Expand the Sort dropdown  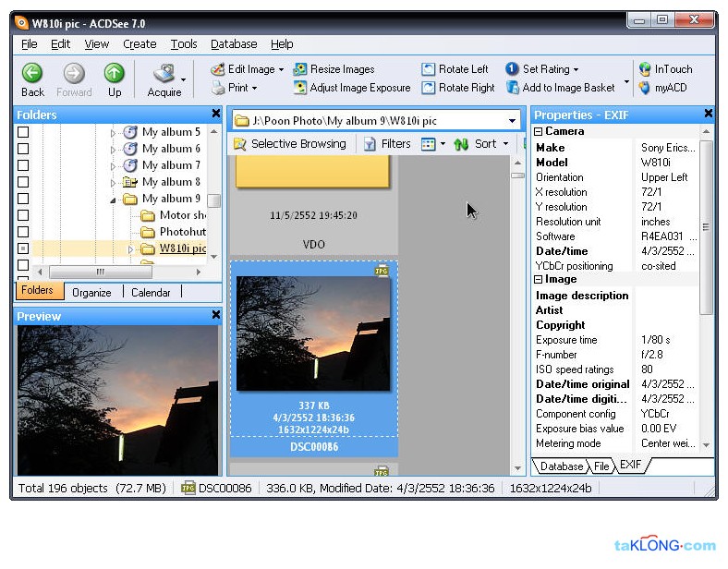(505, 144)
